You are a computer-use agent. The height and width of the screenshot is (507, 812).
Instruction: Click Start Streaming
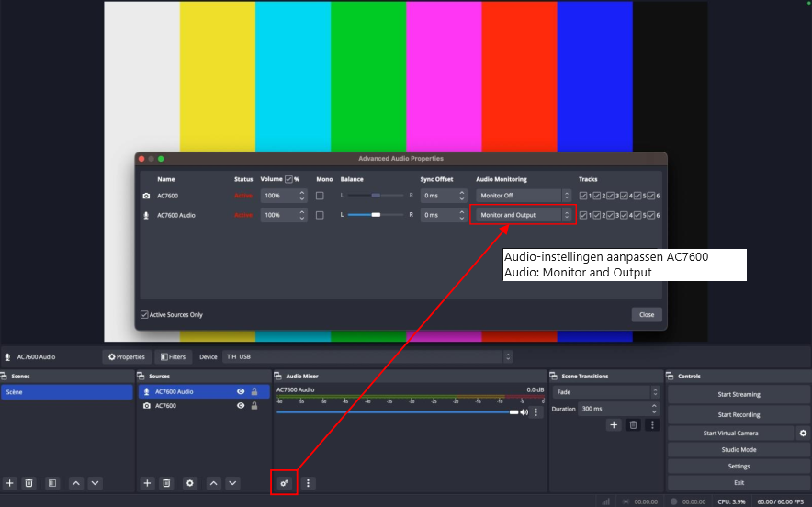pyautogui.click(x=739, y=394)
